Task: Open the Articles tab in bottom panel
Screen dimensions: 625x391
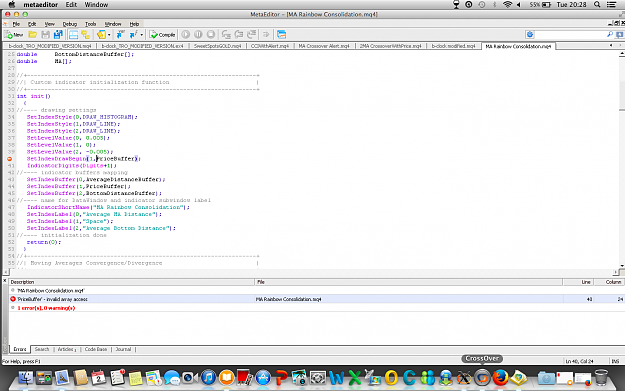Action: 66,349
